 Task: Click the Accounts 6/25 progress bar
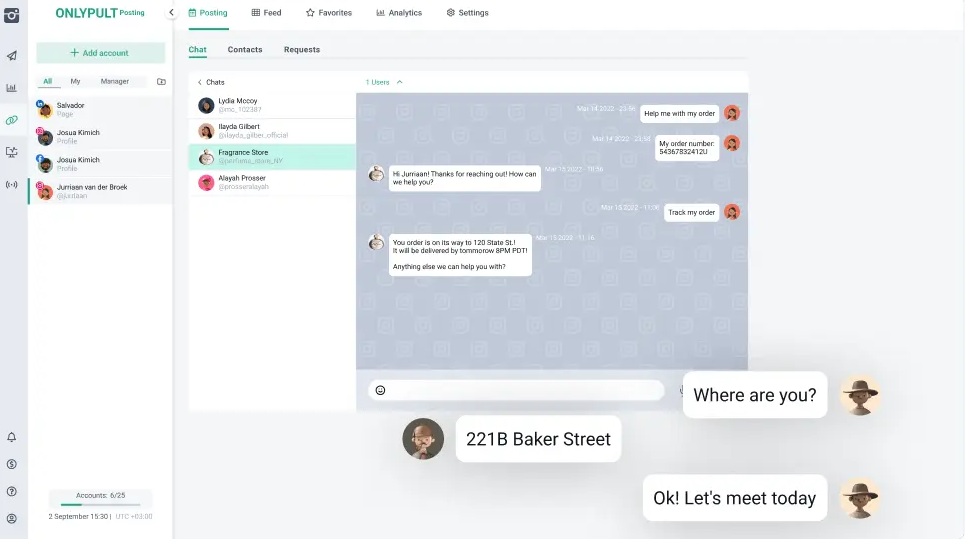click(x=100, y=504)
